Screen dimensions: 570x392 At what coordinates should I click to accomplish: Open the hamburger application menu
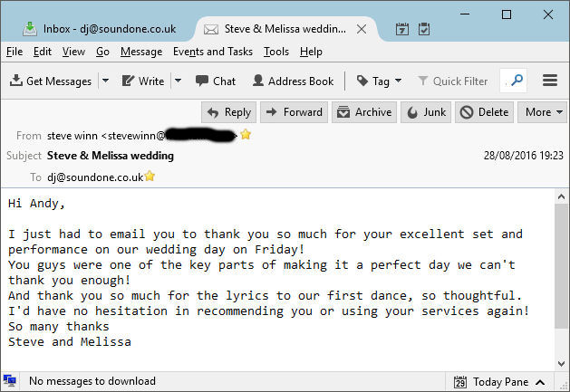click(x=549, y=81)
